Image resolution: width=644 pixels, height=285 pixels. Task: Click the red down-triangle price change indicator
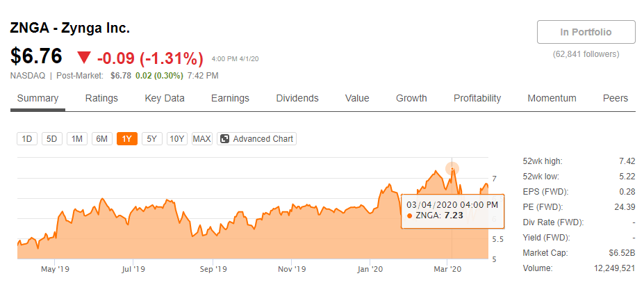[x=84, y=58]
